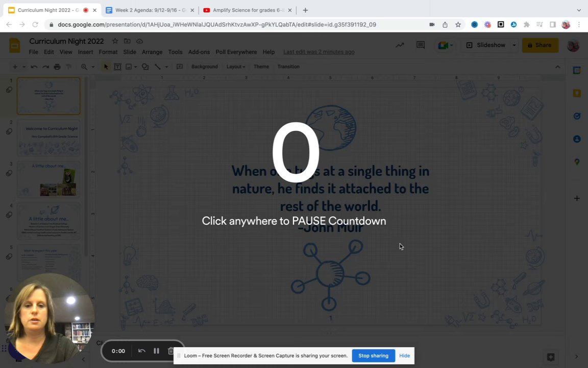Image resolution: width=588 pixels, height=368 pixels.
Task: Open the Chrome extensions puzzle icon
Action: (x=527, y=25)
